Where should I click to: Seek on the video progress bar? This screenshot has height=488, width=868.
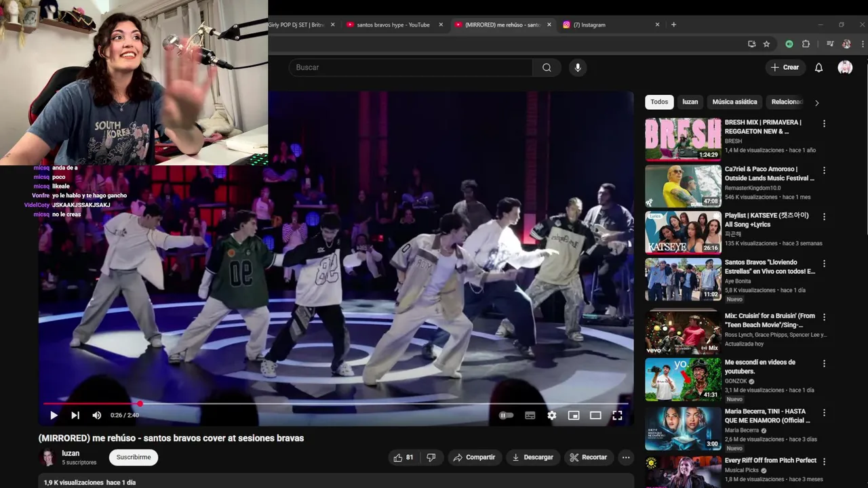coord(336,403)
